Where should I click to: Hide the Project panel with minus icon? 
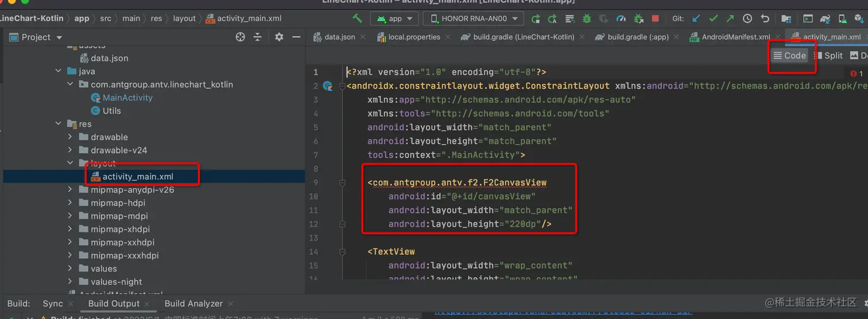296,37
